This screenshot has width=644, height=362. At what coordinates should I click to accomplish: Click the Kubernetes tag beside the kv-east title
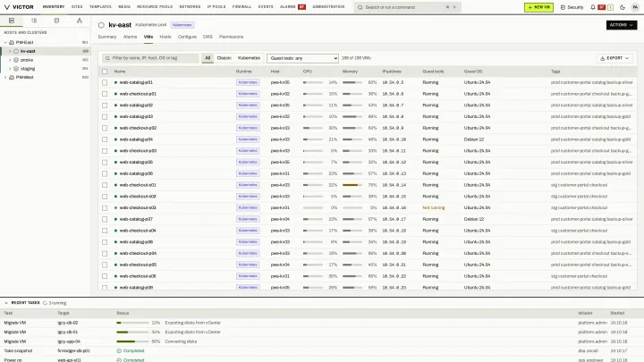point(182,25)
